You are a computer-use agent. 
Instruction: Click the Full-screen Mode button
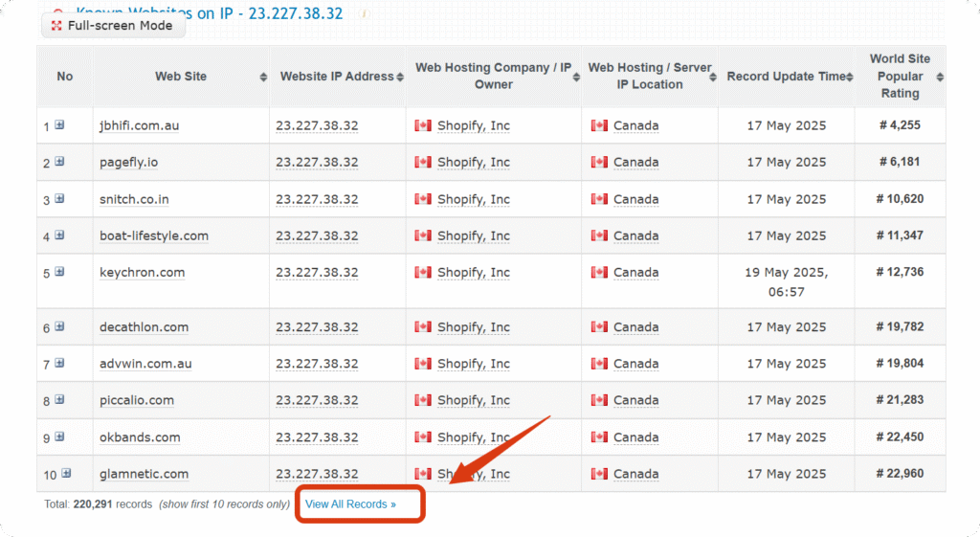tap(113, 26)
